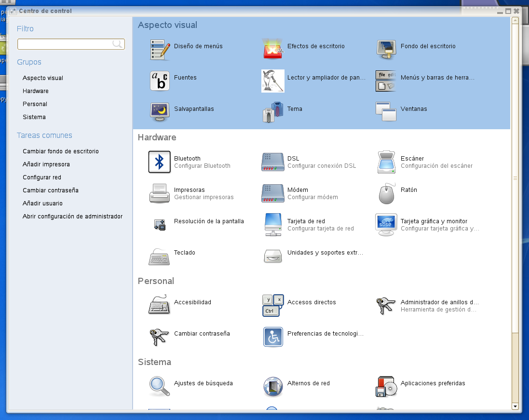529x420 pixels.
Task: Select the Sistema group in sidebar
Action: click(34, 117)
